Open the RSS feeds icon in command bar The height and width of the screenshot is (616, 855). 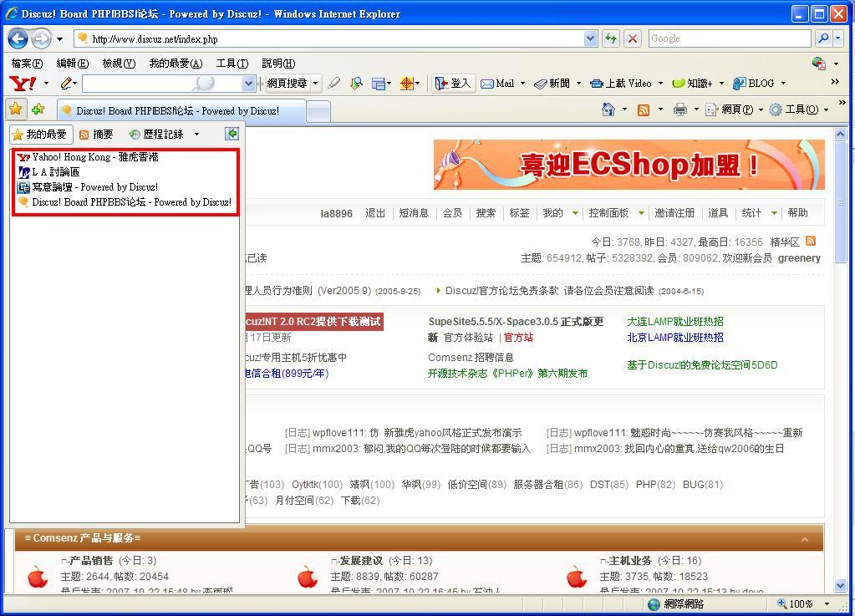644,109
